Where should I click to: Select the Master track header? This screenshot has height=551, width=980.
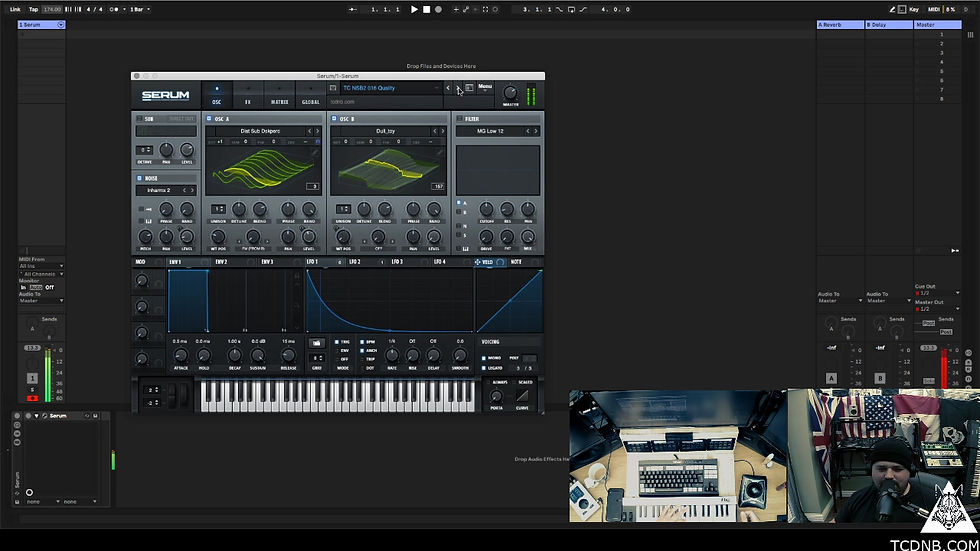[938, 24]
